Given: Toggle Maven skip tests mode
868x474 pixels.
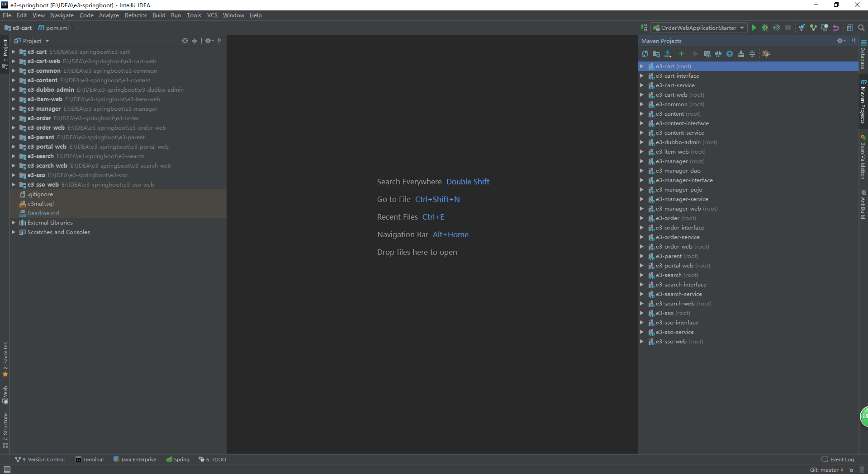Looking at the screenshot, I should [730, 54].
